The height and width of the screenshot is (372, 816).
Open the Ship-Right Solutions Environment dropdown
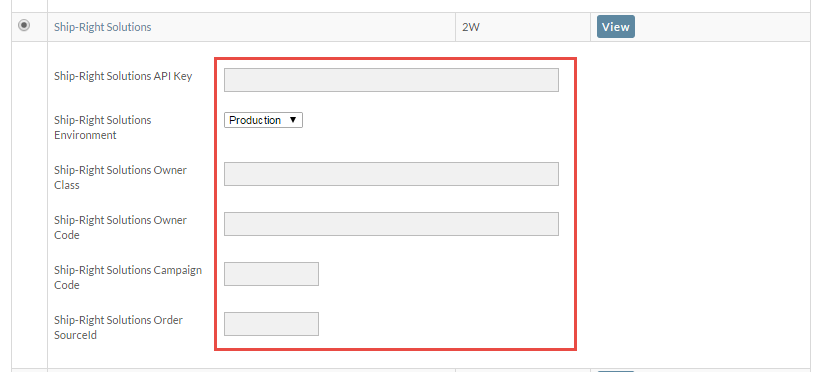263,120
